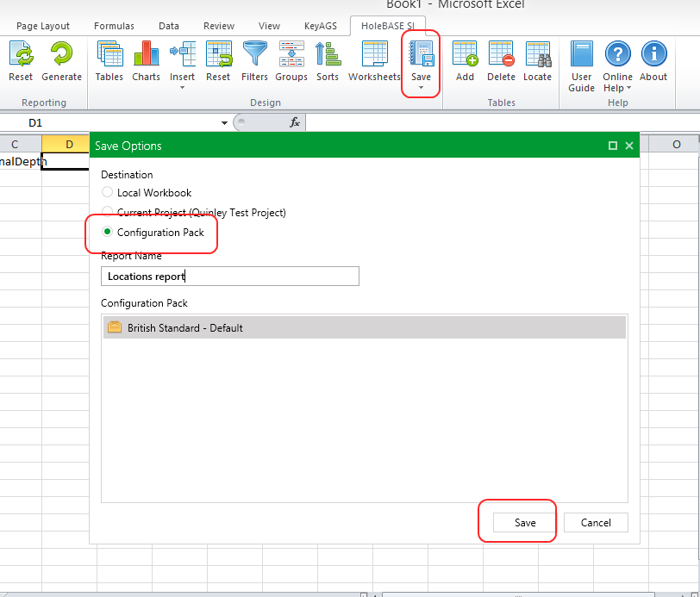Open Online Help
The width and height of the screenshot is (700, 597).
(x=618, y=53)
